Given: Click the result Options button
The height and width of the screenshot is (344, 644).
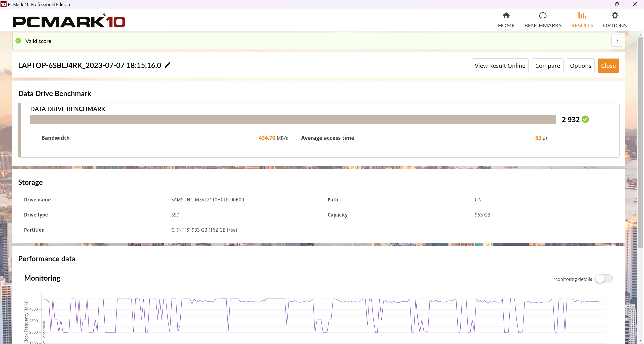Looking at the screenshot, I should point(581,66).
